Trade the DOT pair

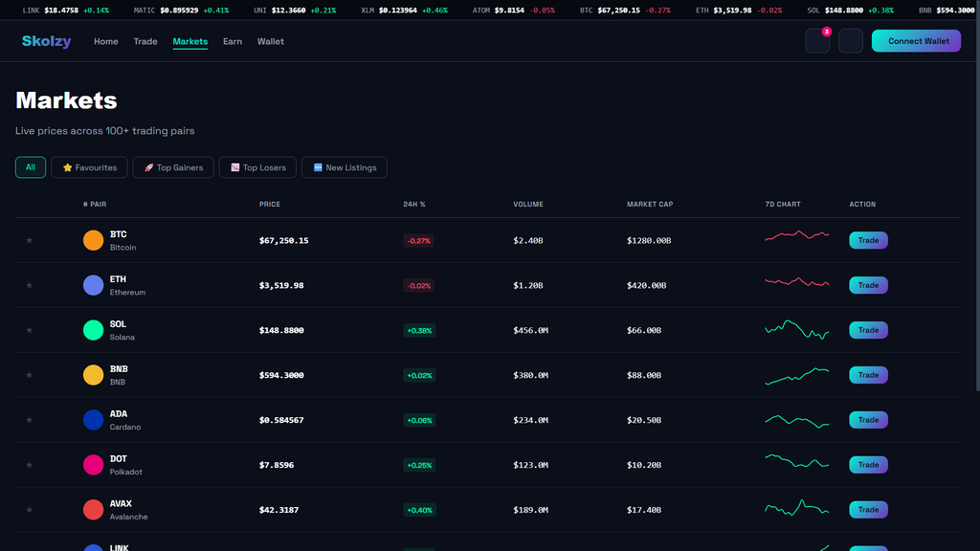tap(868, 466)
